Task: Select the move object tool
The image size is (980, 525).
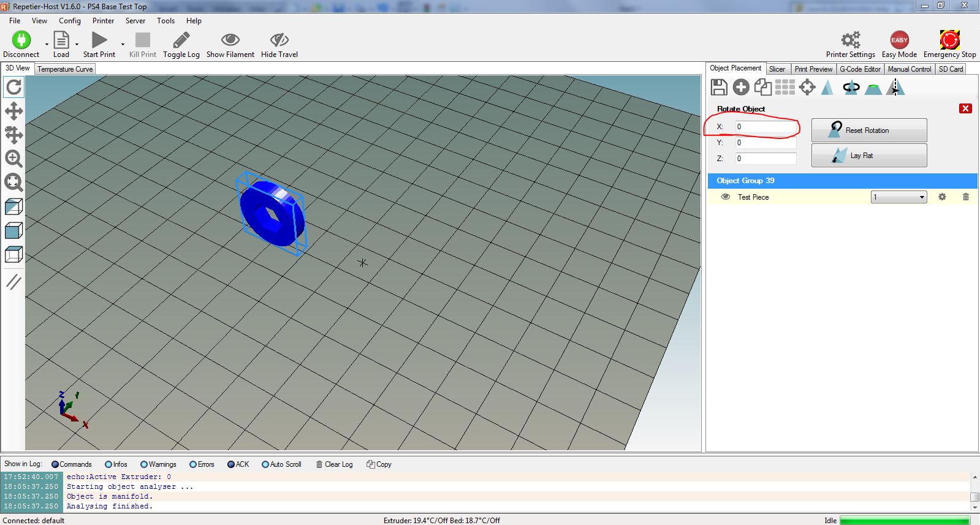Action: point(13,135)
